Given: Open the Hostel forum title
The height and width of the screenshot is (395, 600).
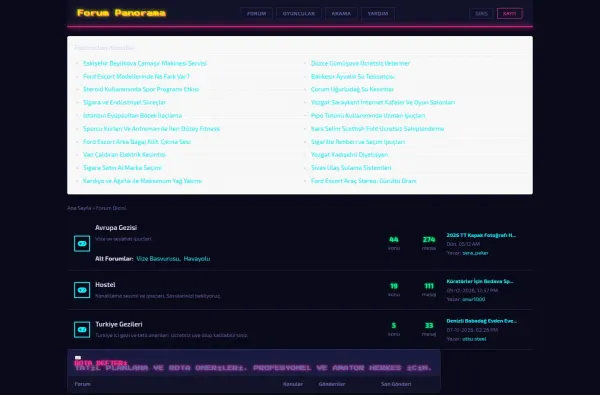Looking at the screenshot, I should pos(105,285).
